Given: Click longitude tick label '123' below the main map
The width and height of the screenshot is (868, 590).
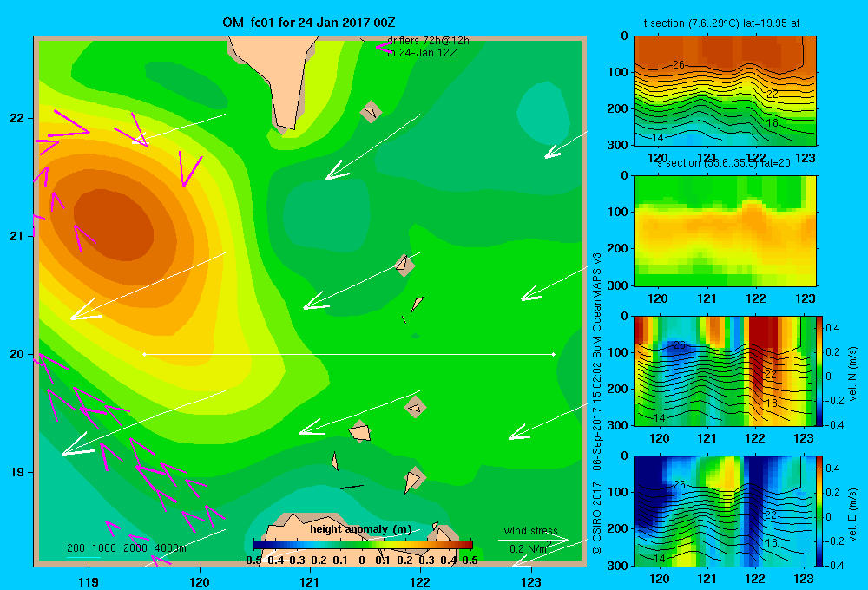Looking at the screenshot, I should (531, 582).
